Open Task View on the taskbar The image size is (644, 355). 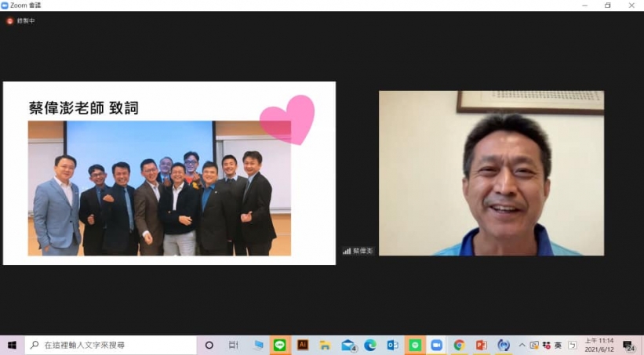tap(233, 345)
